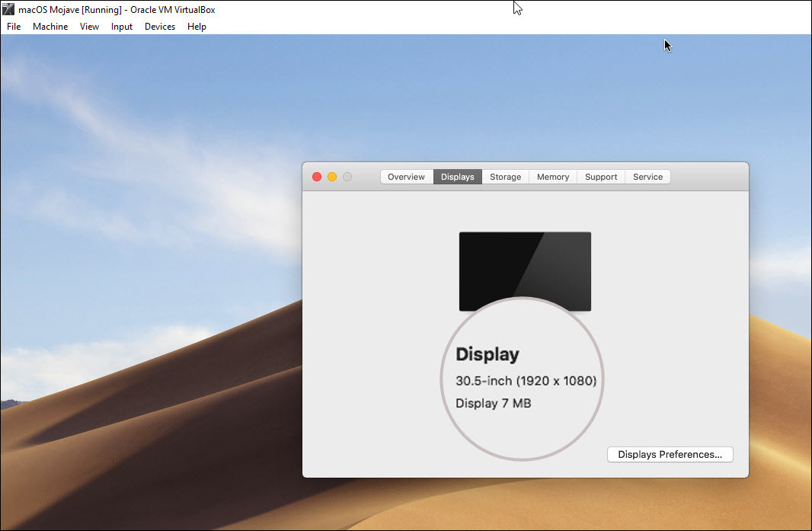The height and width of the screenshot is (531, 812).
Task: Click the 'Display 7 MB' text
Action: [494, 403]
